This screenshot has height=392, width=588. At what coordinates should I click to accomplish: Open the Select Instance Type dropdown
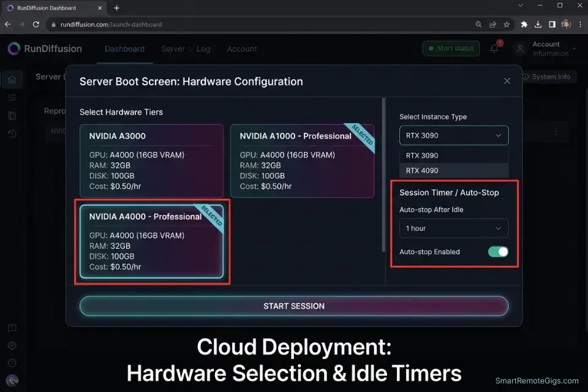(x=454, y=135)
